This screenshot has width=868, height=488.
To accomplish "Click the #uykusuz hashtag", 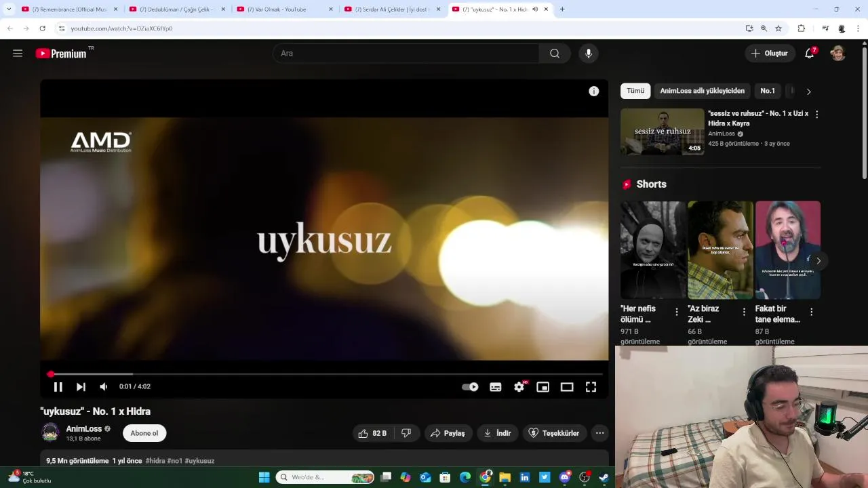I will (199, 461).
